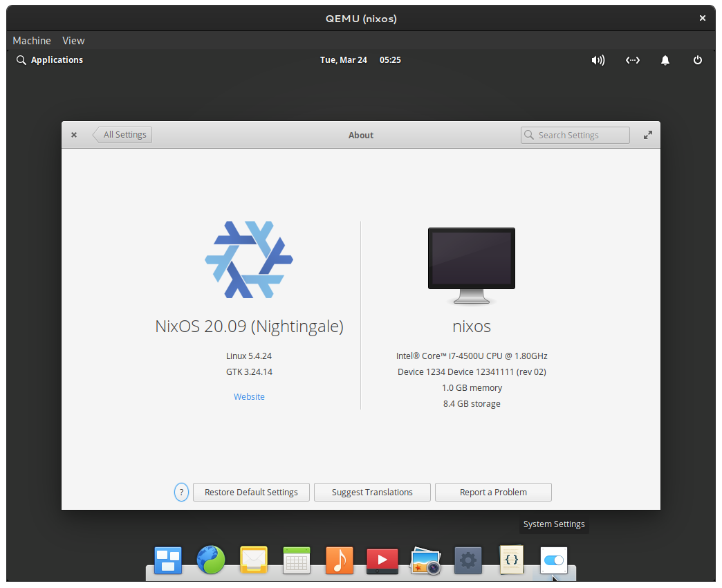Screen dimensions: 722x588
Task: Click the System Settings dock icon
Action: 554,560
